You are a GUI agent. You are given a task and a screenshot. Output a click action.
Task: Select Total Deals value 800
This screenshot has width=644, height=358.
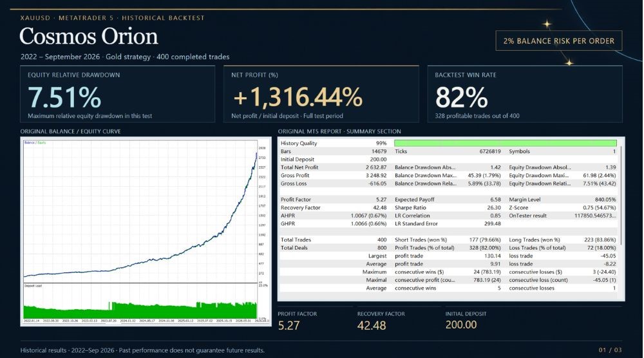click(x=382, y=248)
